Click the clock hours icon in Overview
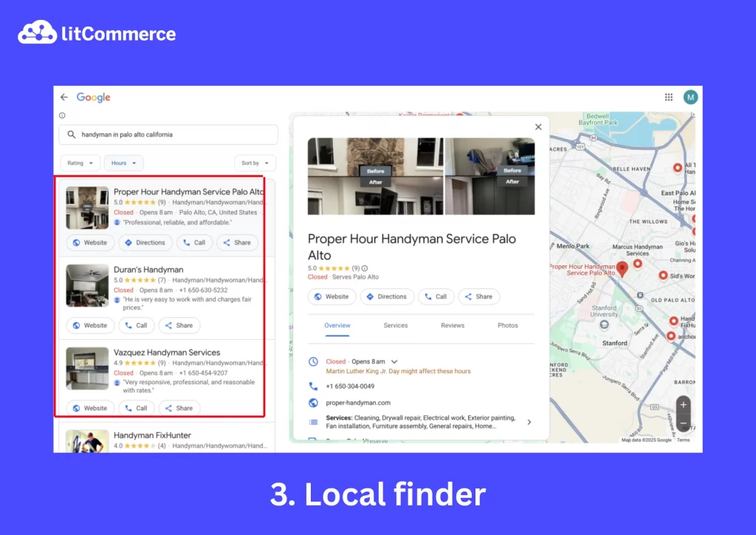 (313, 361)
